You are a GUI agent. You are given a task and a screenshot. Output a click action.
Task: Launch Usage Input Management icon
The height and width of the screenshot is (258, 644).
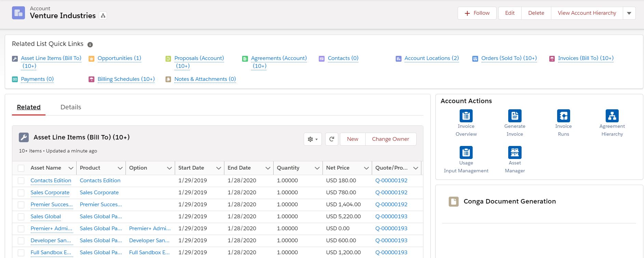pos(466,152)
